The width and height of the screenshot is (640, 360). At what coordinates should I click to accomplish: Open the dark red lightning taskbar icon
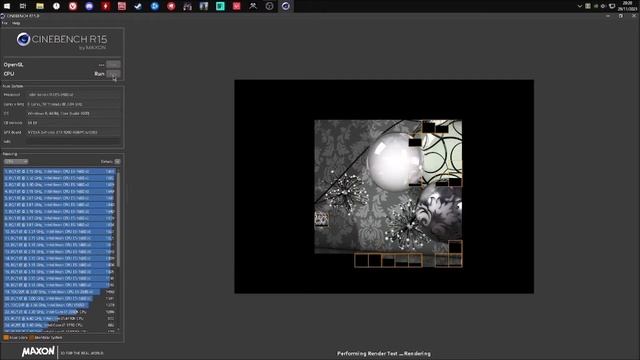(x=105, y=6)
